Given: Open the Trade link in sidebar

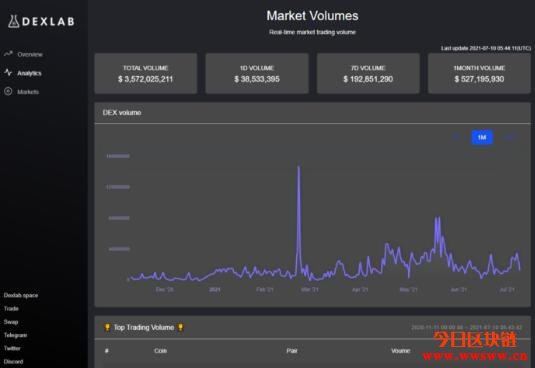Looking at the screenshot, I should click(11, 309).
